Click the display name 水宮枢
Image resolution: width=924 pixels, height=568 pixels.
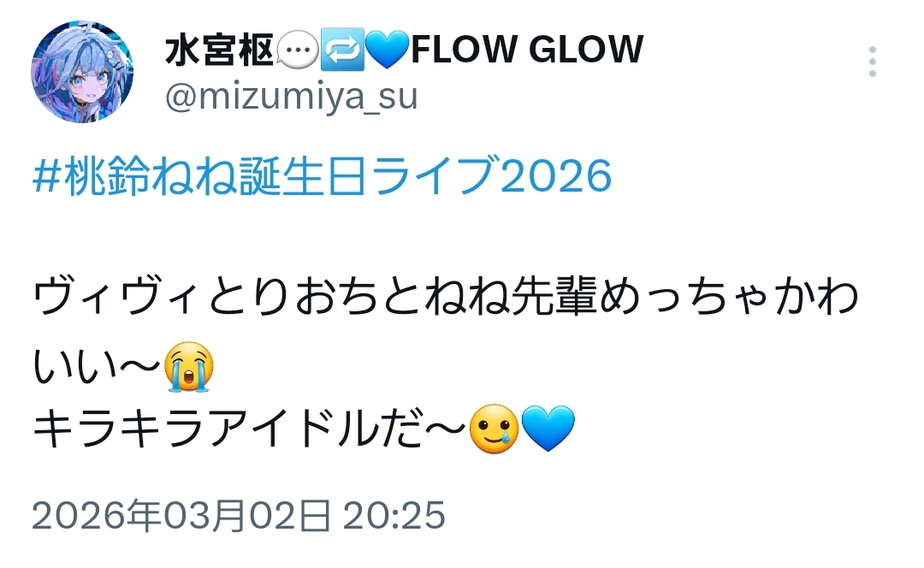tap(220, 50)
